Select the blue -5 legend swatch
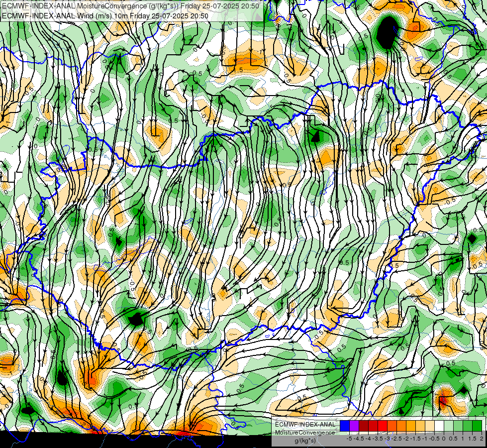The width and height of the screenshot is (487, 448). [345, 426]
